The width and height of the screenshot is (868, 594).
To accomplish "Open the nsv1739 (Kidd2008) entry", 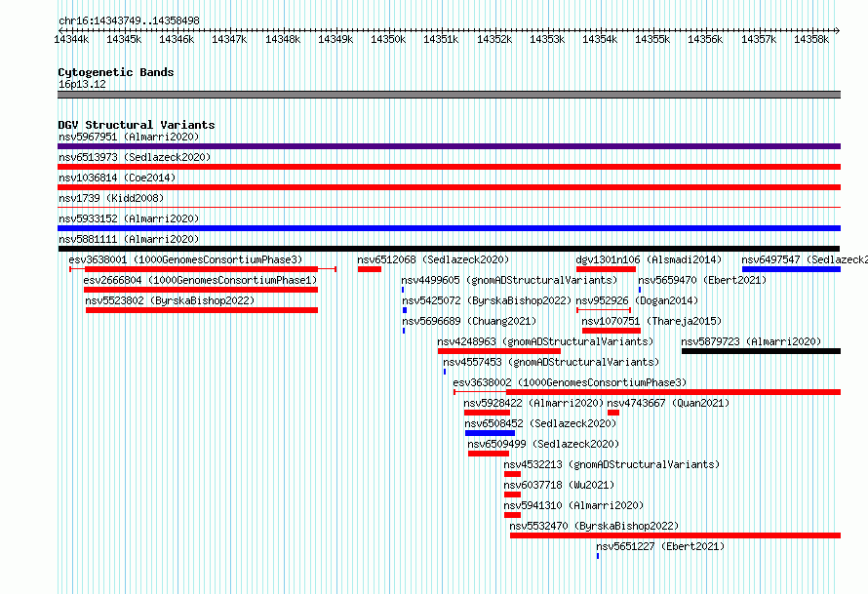I will click(x=111, y=198).
